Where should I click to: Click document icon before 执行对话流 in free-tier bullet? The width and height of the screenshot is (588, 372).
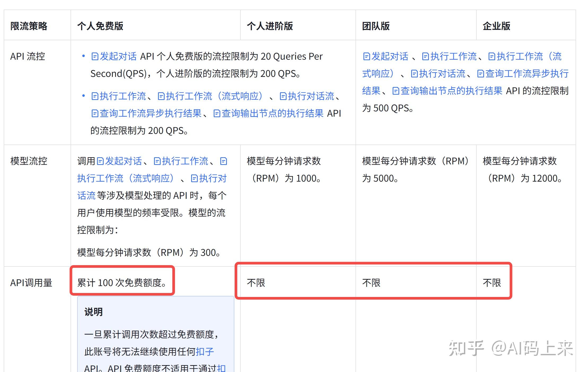click(x=283, y=96)
